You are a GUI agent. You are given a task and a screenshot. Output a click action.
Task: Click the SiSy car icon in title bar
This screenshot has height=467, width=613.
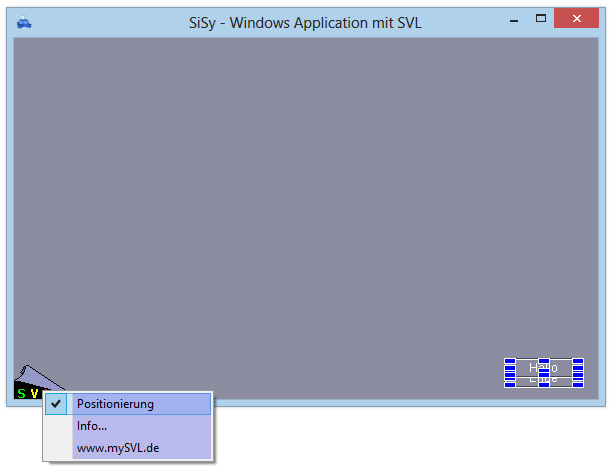[x=24, y=22]
